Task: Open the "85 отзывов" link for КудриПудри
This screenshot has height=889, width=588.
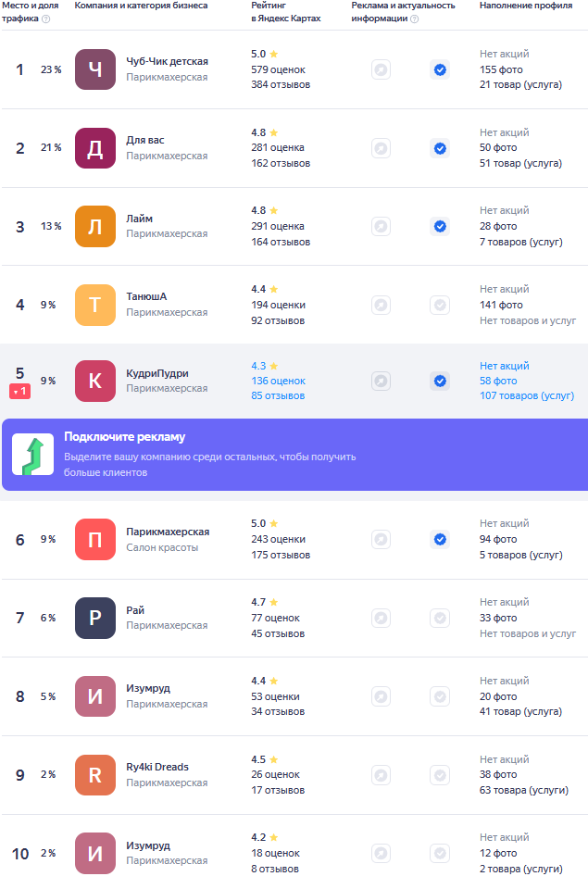Action: 278,395
